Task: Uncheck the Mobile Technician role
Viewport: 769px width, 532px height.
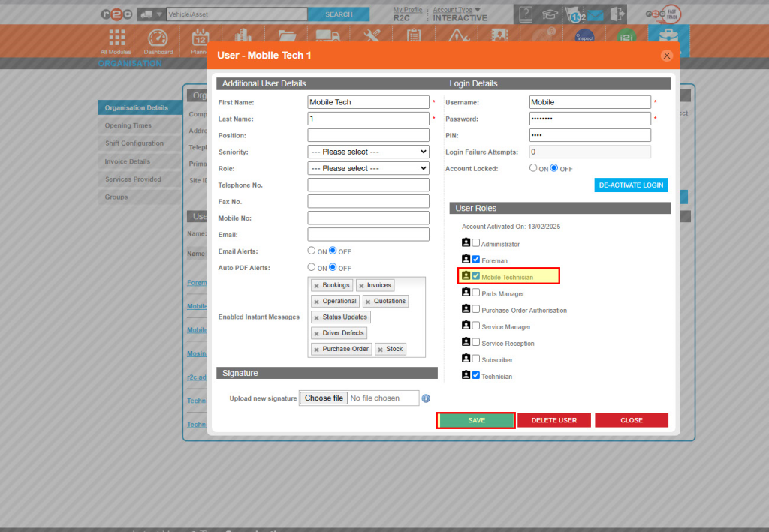Action: (x=476, y=275)
